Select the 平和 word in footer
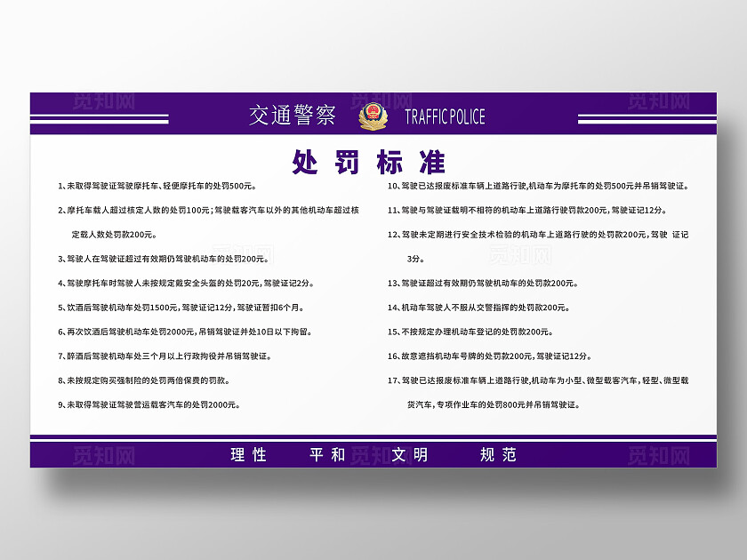The height and width of the screenshot is (560, 747). tap(327, 454)
